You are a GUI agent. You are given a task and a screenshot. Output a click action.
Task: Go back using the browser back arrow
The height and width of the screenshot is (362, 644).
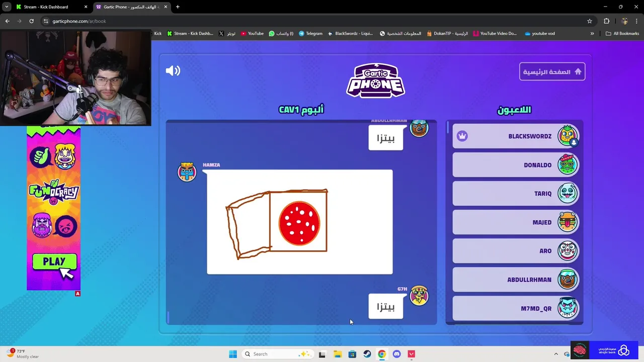[7, 21]
